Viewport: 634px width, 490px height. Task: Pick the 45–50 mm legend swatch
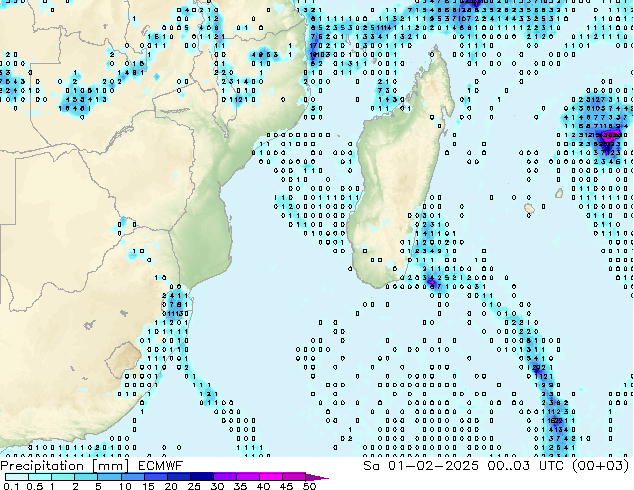(x=294, y=477)
